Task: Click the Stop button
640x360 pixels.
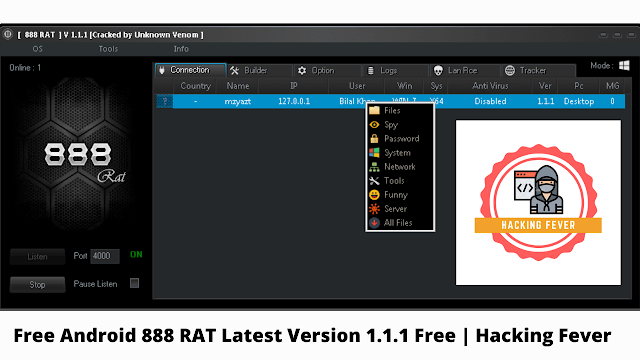Action: point(38,284)
